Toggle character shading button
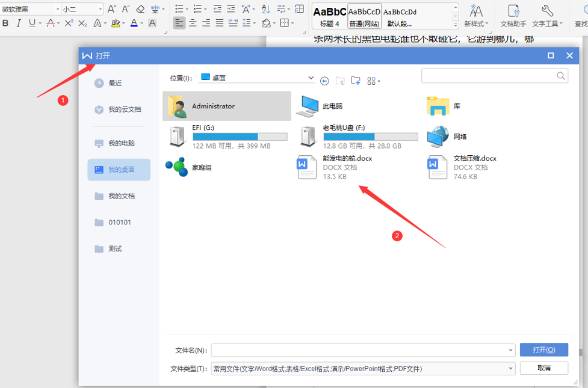Image resolution: width=588 pixels, height=388 pixels. 152,23
